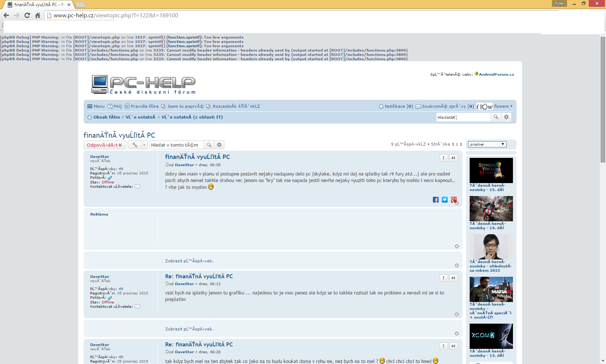Open advanced search gear in navigation bar
The height and width of the screenshot is (364, 606).
(506, 117)
